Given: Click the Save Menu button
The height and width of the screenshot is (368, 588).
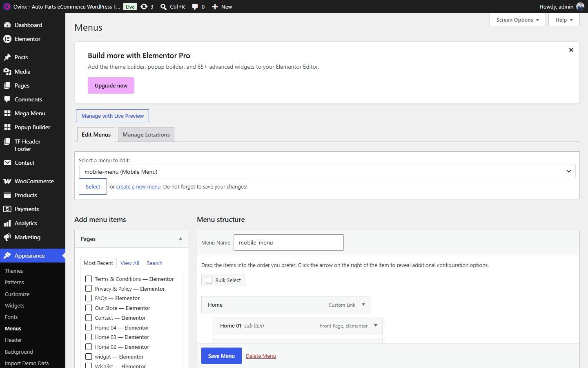Looking at the screenshot, I should (221, 356).
